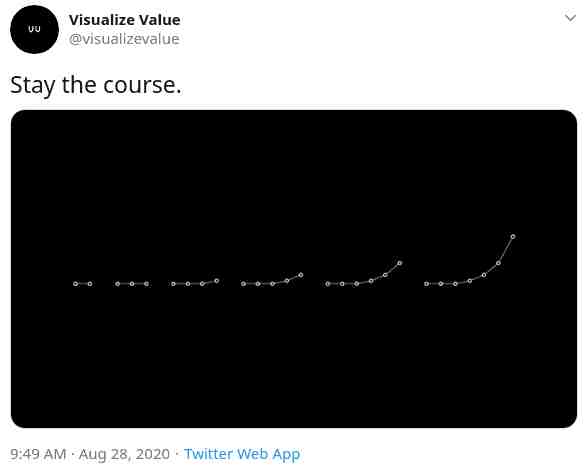The width and height of the screenshot is (585, 467).
Task: Click the four-dot slightly rising line graphic
Action: click(x=195, y=282)
